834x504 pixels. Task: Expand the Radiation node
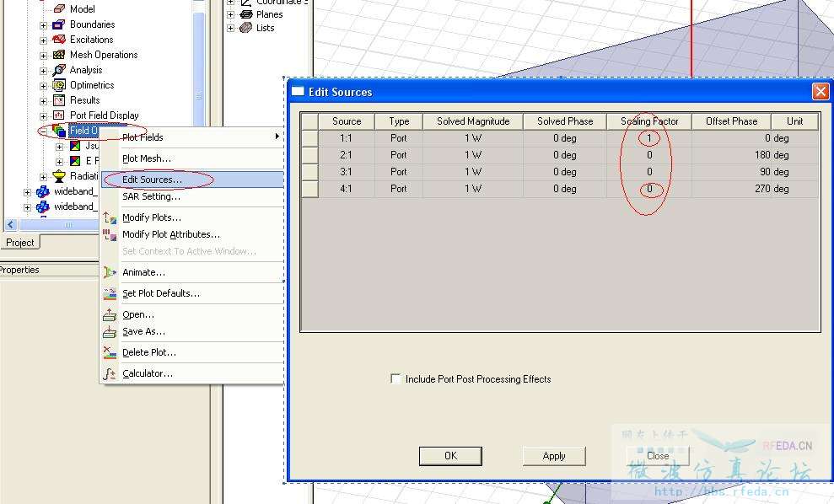click(x=44, y=176)
